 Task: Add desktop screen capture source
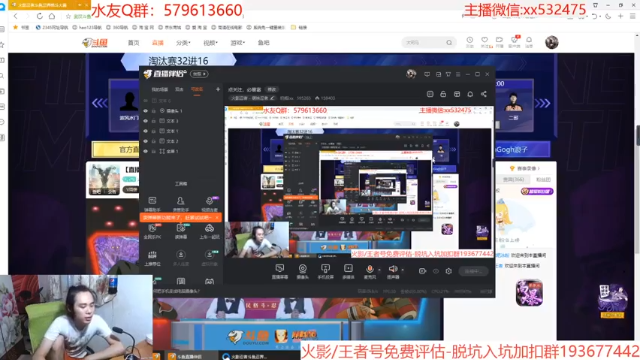click(x=280, y=271)
